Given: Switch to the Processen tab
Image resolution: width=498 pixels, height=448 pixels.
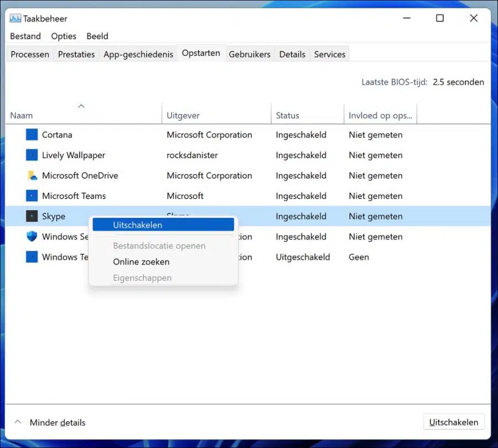Looking at the screenshot, I should coord(30,54).
